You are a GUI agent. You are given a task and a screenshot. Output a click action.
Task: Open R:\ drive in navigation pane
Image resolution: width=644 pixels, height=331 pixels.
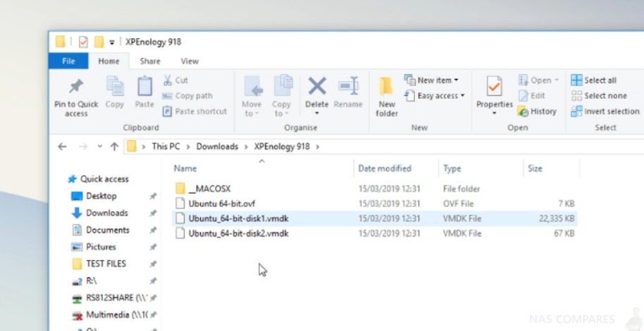(91, 281)
